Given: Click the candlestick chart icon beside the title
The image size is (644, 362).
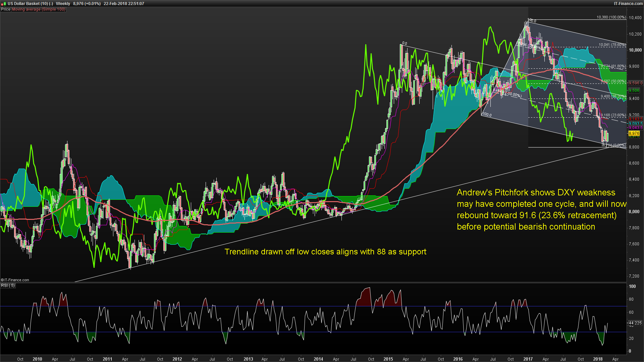Looking at the screenshot, I should (x=3, y=4).
